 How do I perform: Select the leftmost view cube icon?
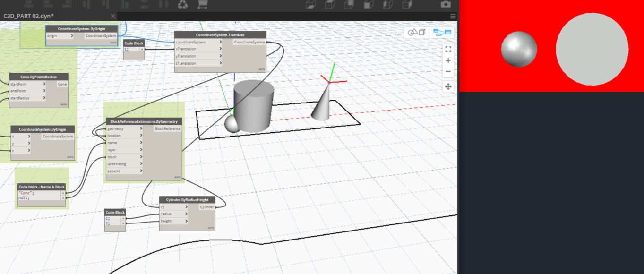point(311,4)
